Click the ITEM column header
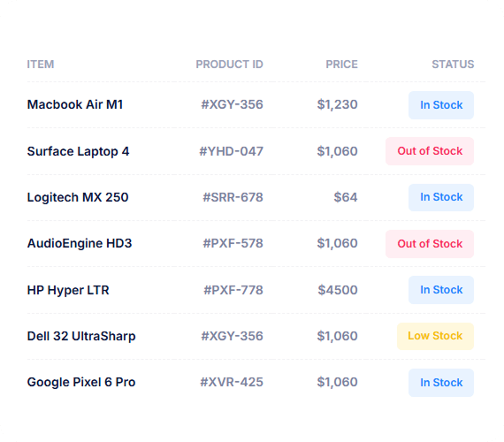 tap(41, 65)
